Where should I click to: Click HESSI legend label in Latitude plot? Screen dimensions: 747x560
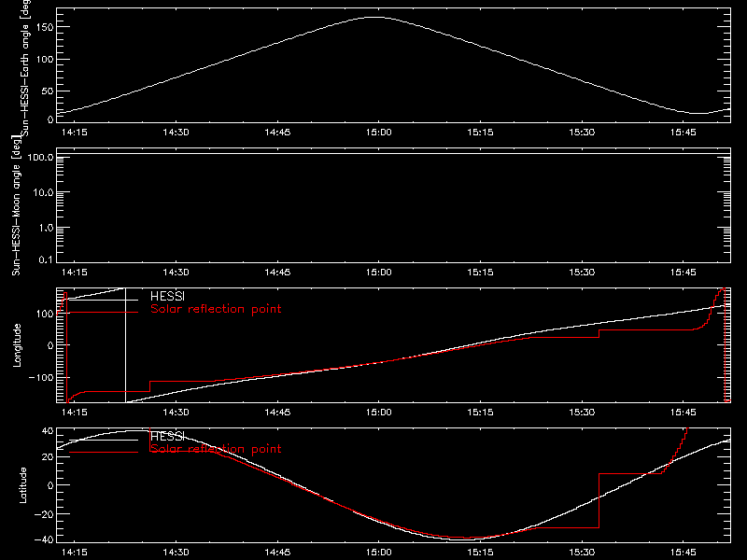[x=167, y=436]
